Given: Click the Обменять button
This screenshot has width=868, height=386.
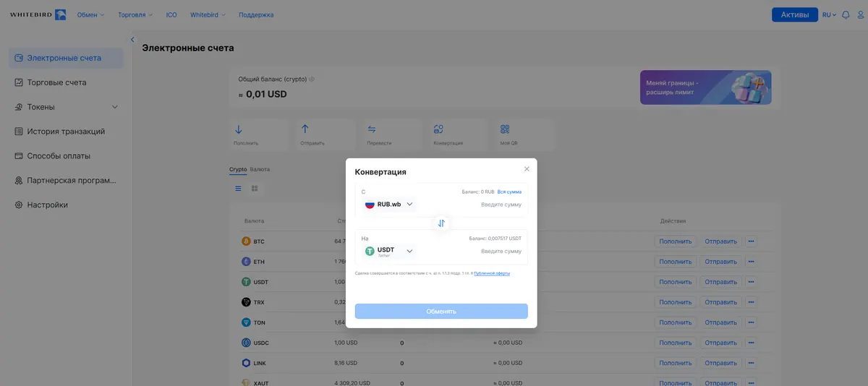Looking at the screenshot, I should pyautogui.click(x=441, y=312).
